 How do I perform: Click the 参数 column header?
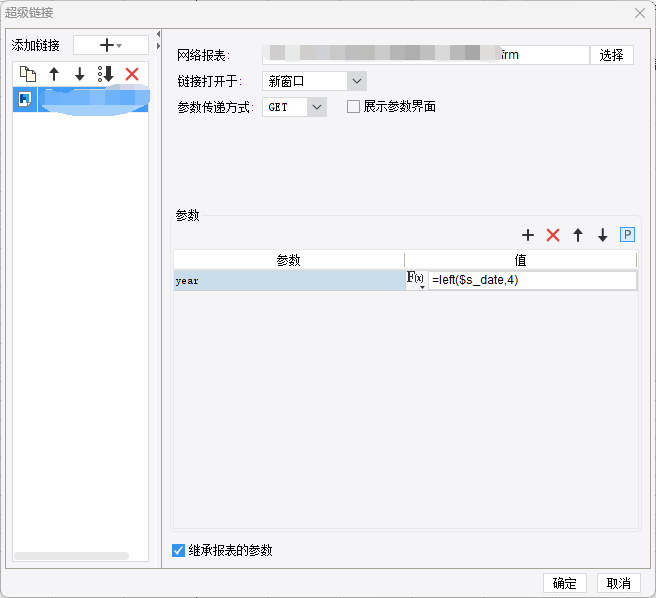click(x=289, y=260)
